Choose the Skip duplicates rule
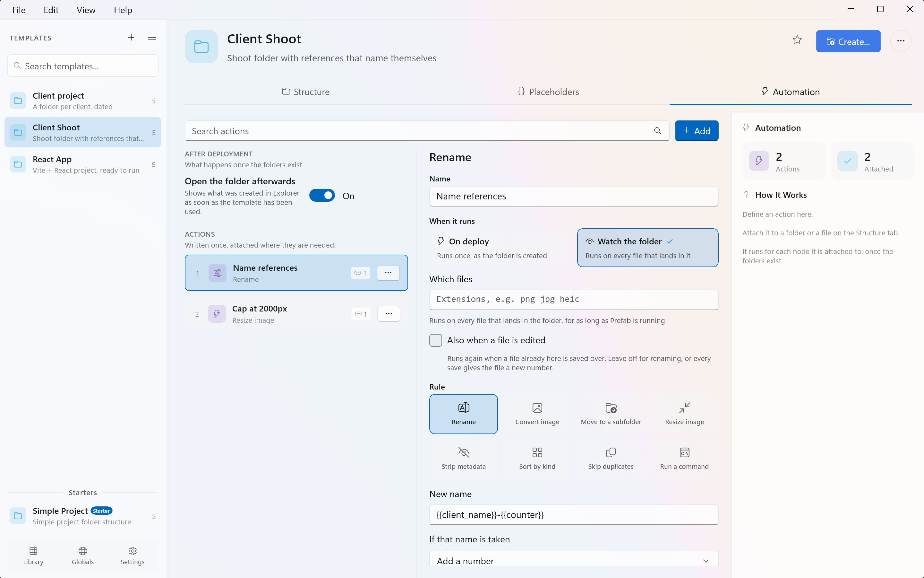This screenshot has width=924, height=578. [x=611, y=458]
